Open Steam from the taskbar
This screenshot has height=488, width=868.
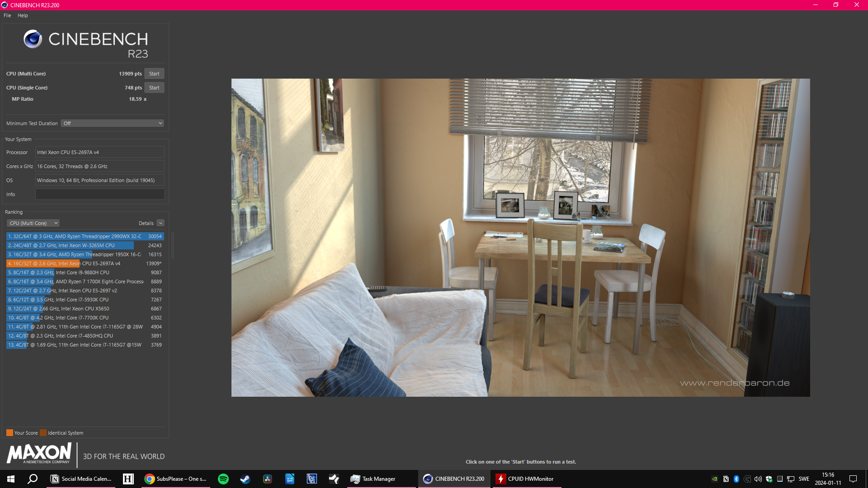coord(245,479)
